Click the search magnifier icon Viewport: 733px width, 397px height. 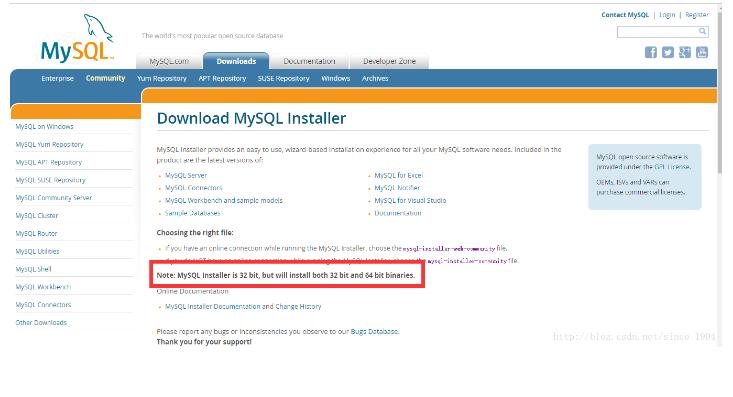(x=702, y=31)
